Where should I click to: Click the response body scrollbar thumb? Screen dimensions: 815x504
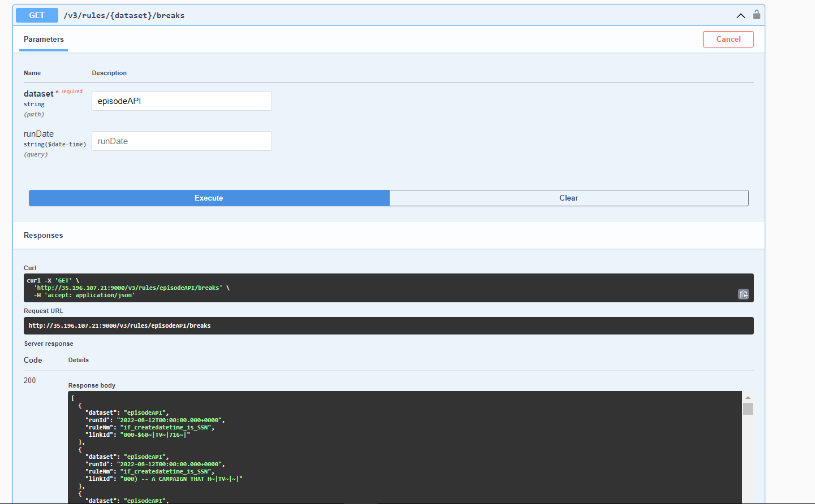(748, 409)
